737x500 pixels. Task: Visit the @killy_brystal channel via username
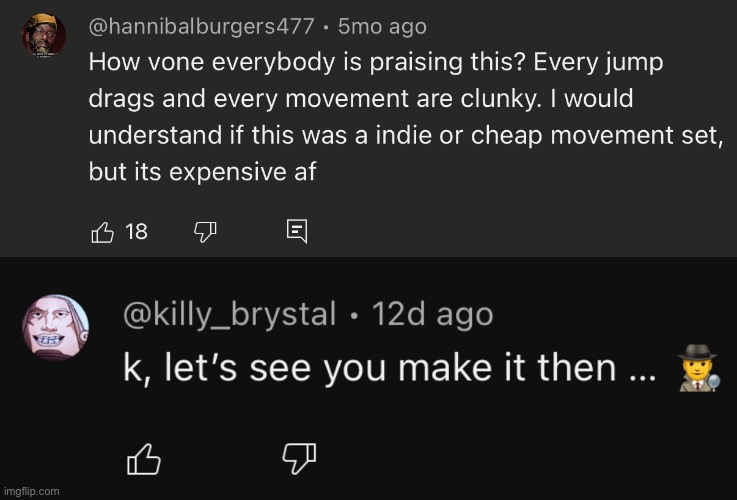(229, 314)
